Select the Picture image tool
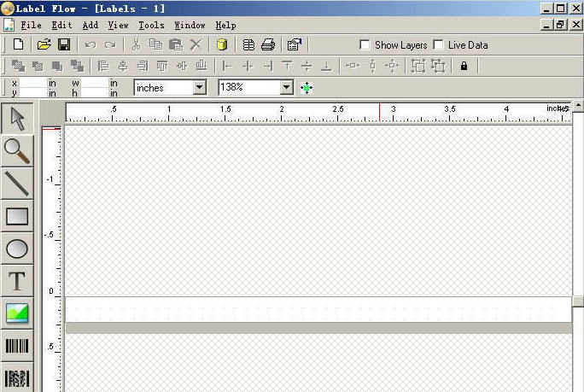This screenshot has width=584, height=392. 17,313
